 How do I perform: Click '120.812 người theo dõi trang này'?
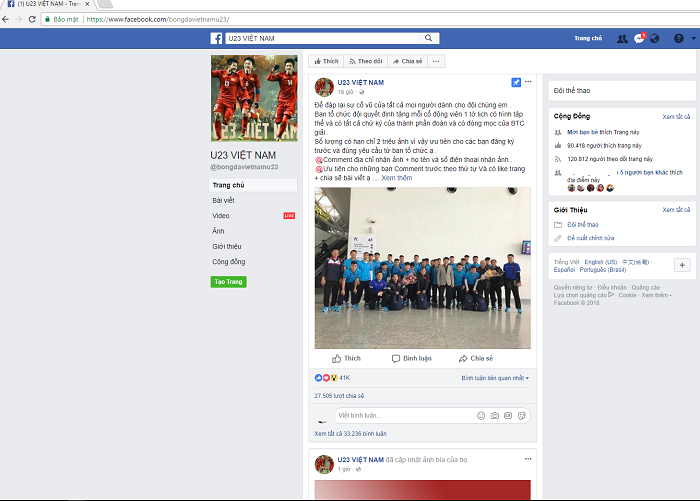tap(610, 159)
